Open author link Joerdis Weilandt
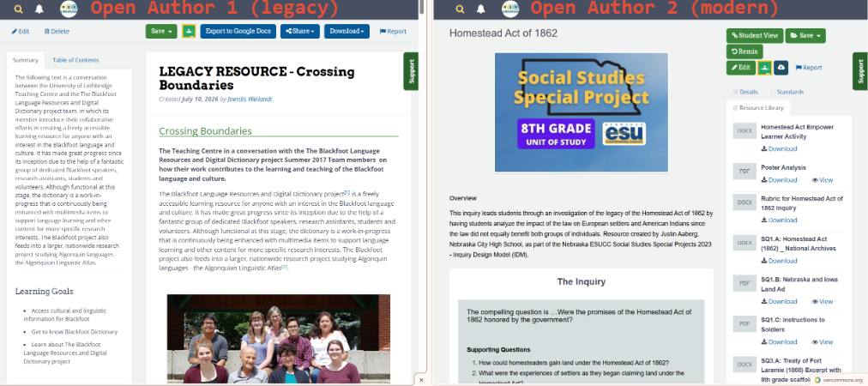This screenshot has width=868, height=386. point(250,100)
